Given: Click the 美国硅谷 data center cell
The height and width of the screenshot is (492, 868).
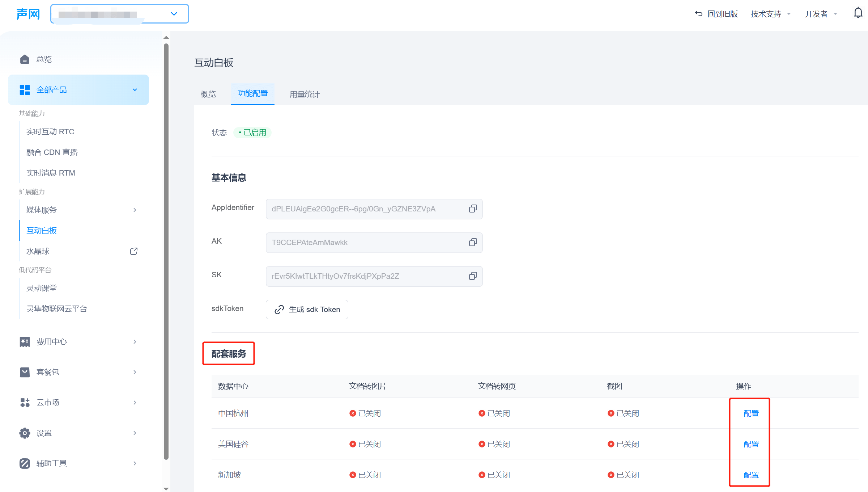Looking at the screenshot, I should coord(233,444).
